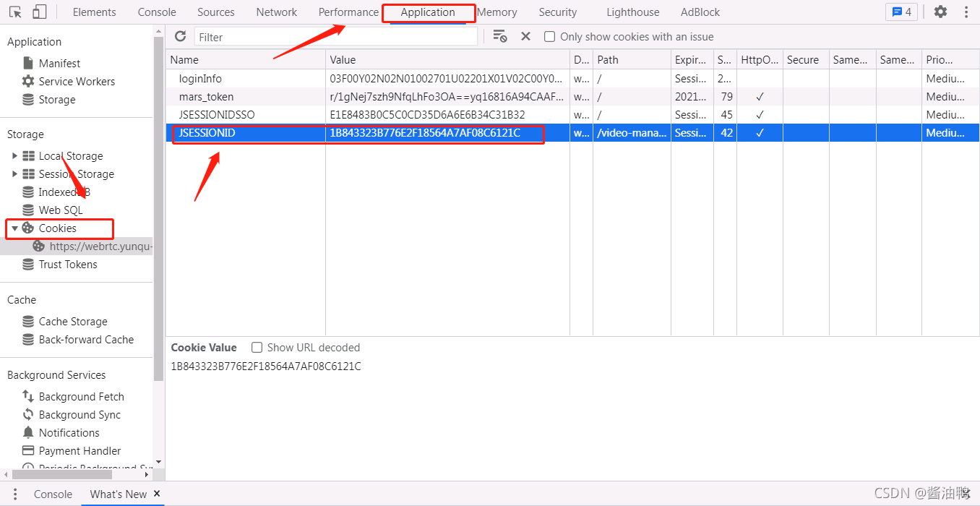Viewport: 980px width, 506px height.
Task: Select the JSESSIONID cookie row
Action: click(572, 133)
